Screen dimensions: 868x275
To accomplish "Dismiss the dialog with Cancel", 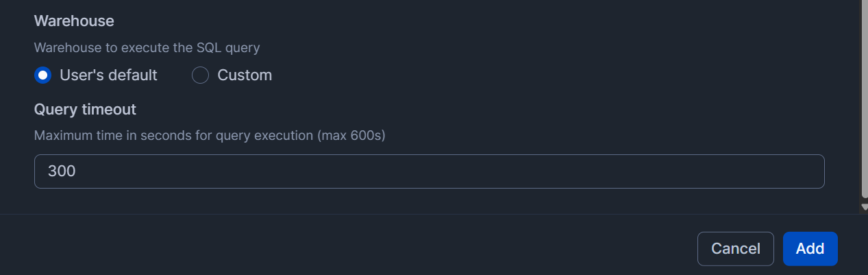I will click(x=735, y=248).
